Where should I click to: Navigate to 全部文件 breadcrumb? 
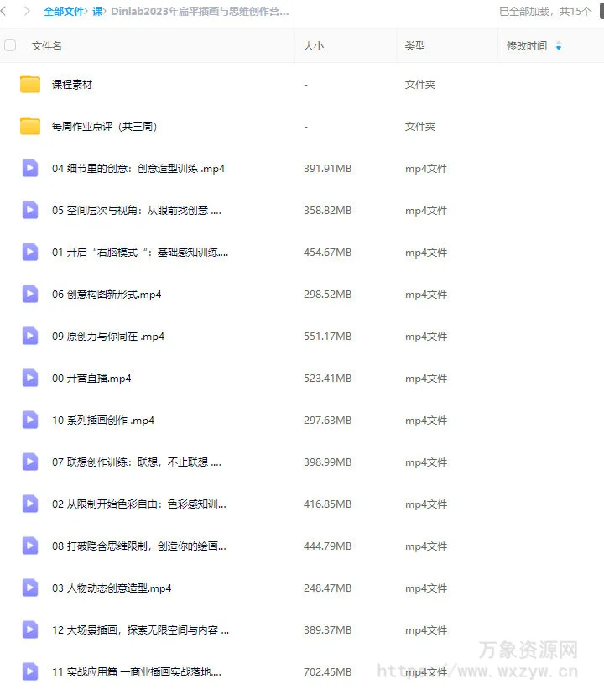click(64, 12)
